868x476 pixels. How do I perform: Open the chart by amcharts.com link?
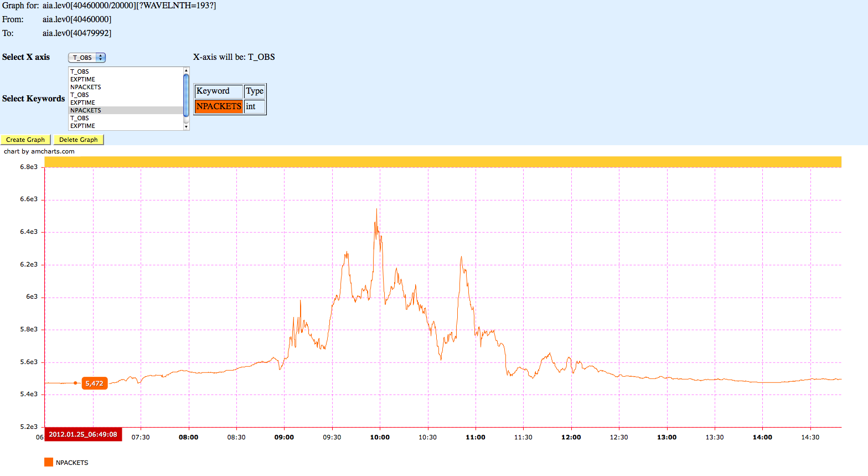(39, 151)
